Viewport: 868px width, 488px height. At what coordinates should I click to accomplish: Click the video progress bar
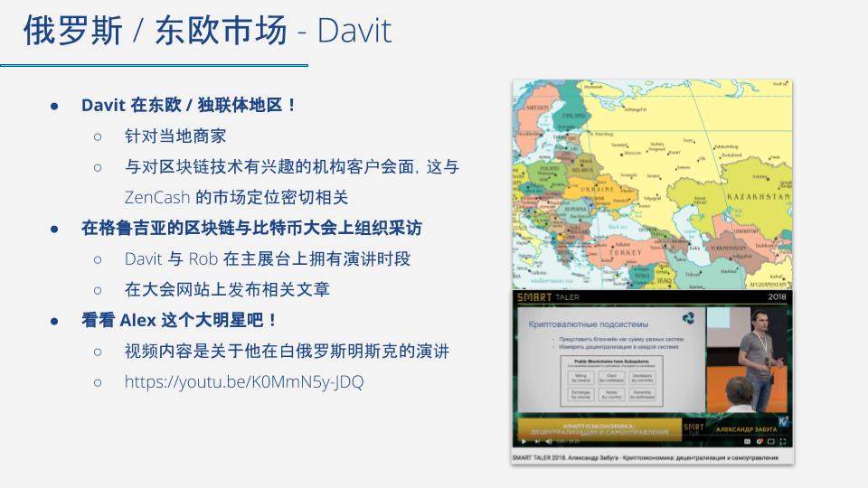tap(651, 436)
